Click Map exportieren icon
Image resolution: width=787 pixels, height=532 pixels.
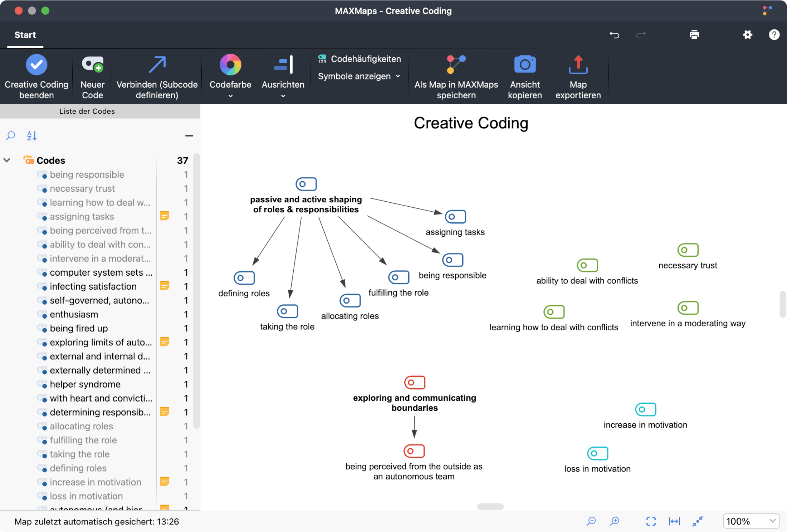click(578, 65)
